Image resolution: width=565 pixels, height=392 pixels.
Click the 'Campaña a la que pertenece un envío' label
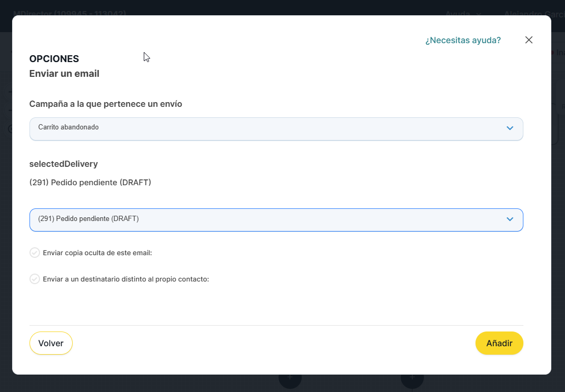106,104
